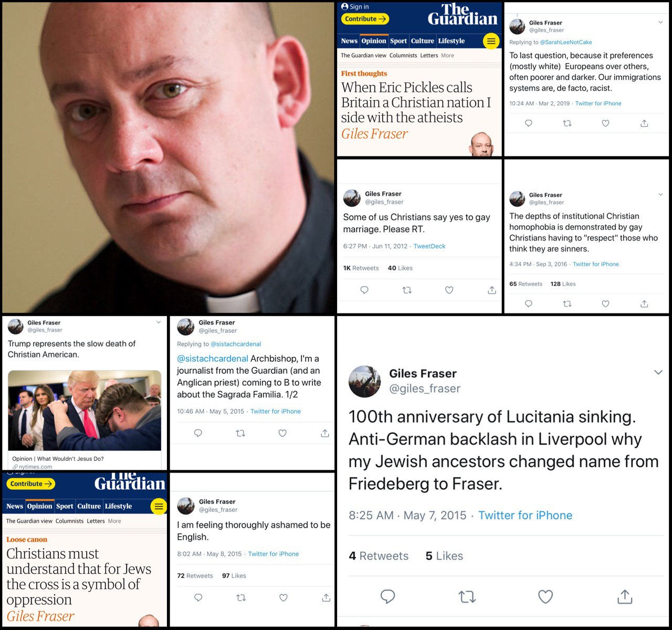This screenshot has width=672, height=630.
Task: Select the Culture tab in top Guardian nav
Action: click(x=423, y=41)
